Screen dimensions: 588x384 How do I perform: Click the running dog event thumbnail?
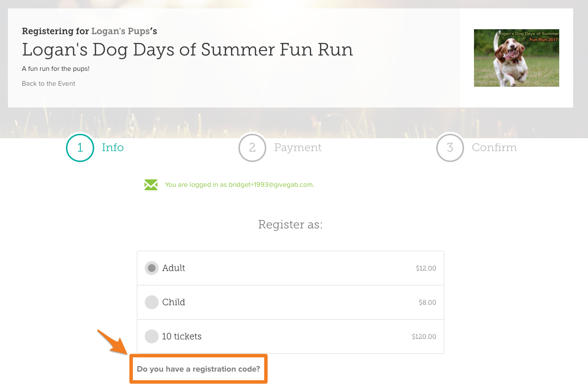[x=517, y=58]
